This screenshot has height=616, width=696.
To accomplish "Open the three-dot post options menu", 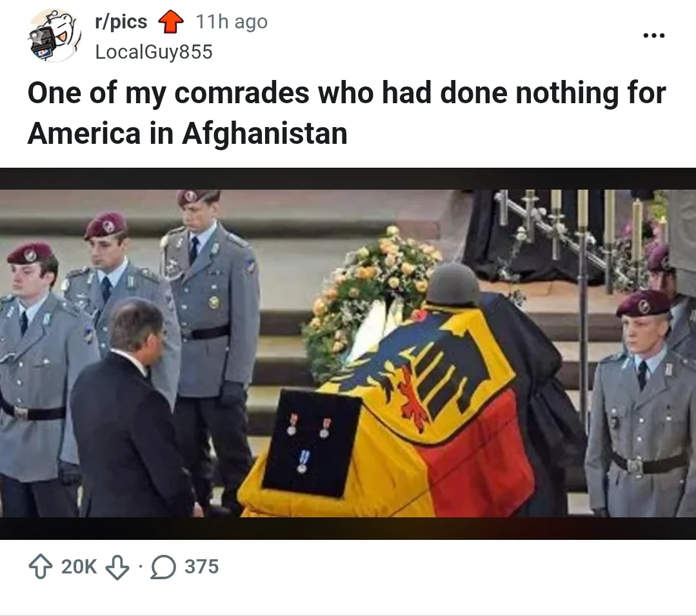I will click(x=654, y=35).
